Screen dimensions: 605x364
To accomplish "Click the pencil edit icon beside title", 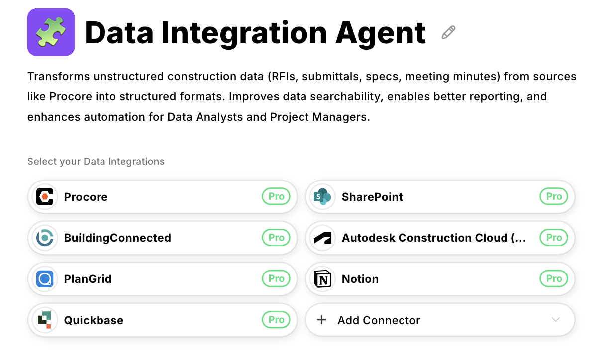I will (x=448, y=33).
